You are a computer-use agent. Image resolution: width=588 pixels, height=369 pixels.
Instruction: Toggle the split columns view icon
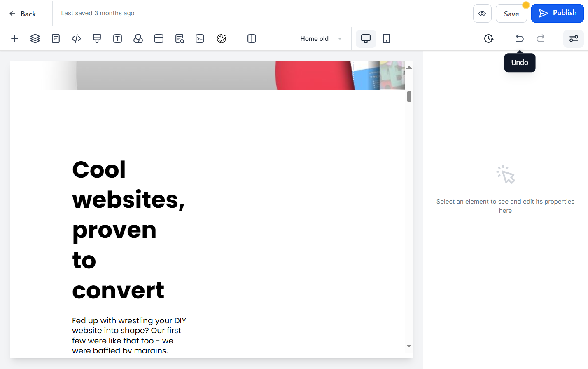tap(252, 39)
